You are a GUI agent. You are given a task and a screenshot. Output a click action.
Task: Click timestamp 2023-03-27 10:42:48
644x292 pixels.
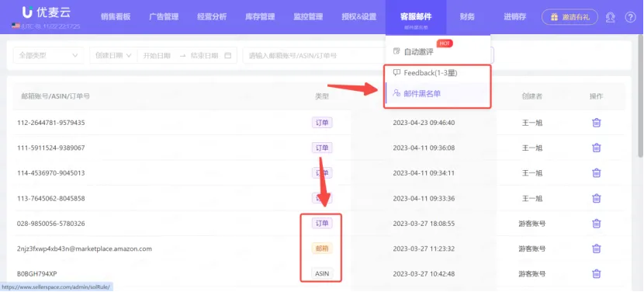[424, 273]
